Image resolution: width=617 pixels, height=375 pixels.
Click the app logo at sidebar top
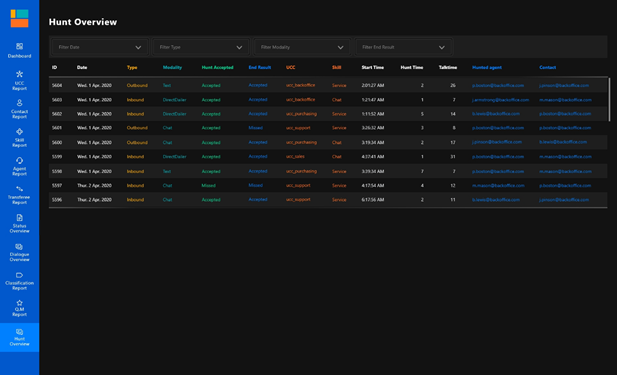point(19,18)
